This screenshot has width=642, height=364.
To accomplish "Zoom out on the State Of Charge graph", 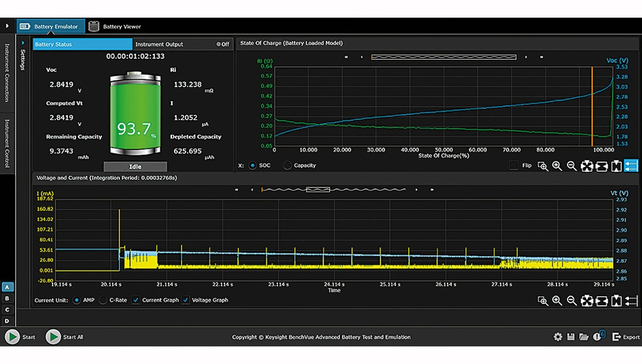I will tap(572, 166).
